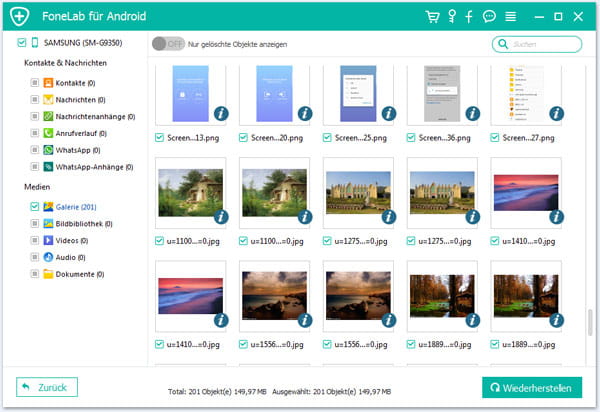Click into the Suchen search field
Screen dimensions: 600x412
pyautogui.click(x=541, y=44)
